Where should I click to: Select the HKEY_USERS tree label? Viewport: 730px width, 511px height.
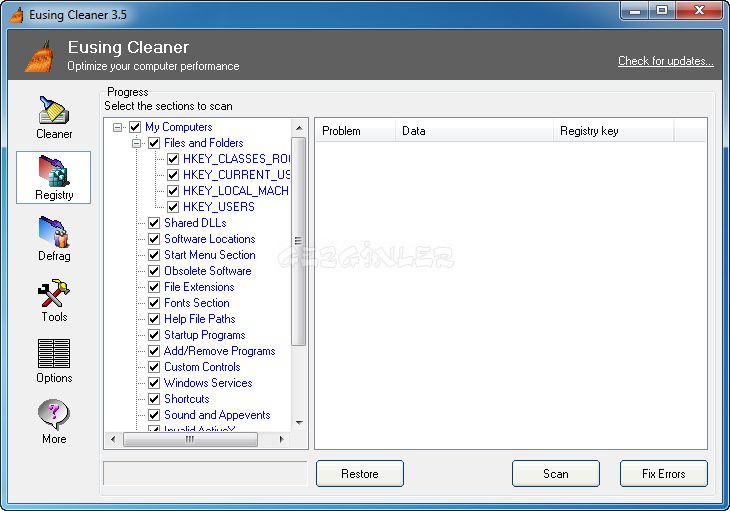coord(219,207)
